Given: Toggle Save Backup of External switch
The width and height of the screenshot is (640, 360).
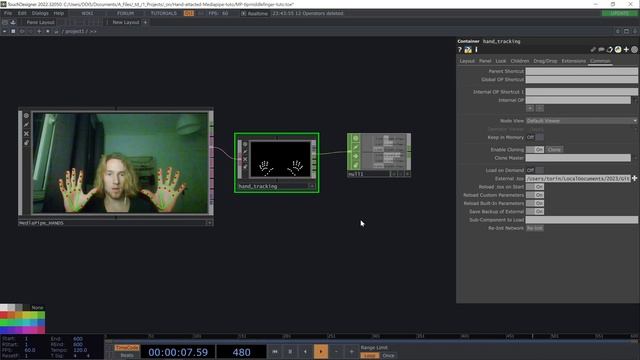Looking at the screenshot, I should click(x=535, y=211).
